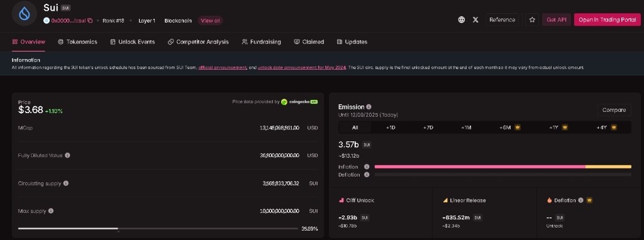Click the 35.69% supply percentage
Viewport: 644px width, 240px height.
click(309, 229)
